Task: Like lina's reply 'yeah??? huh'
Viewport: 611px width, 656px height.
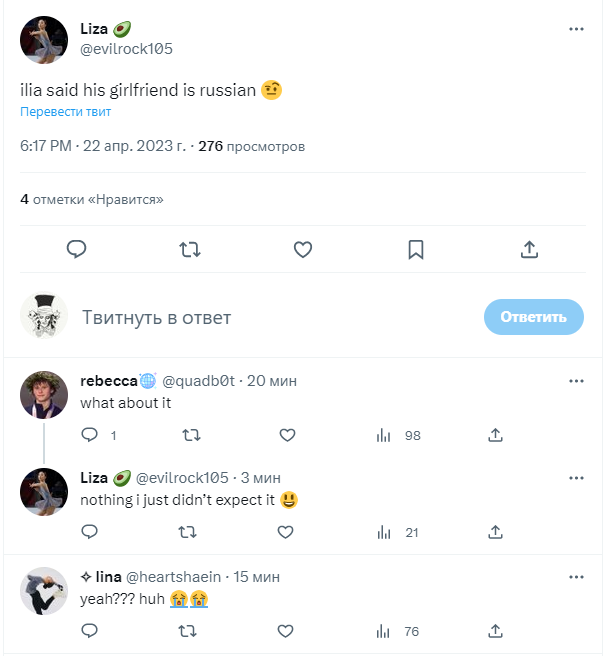Action: pyautogui.click(x=287, y=631)
